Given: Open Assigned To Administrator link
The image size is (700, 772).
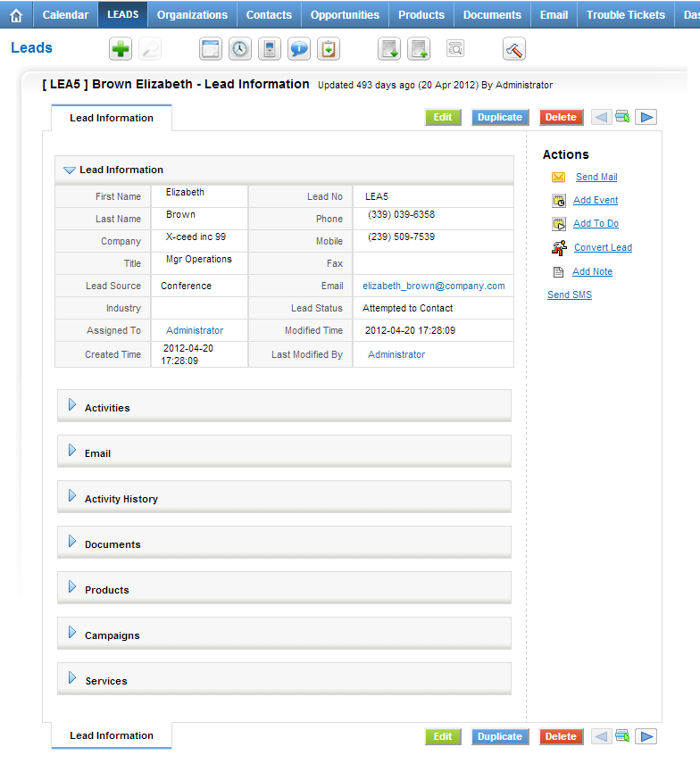Looking at the screenshot, I should (195, 330).
